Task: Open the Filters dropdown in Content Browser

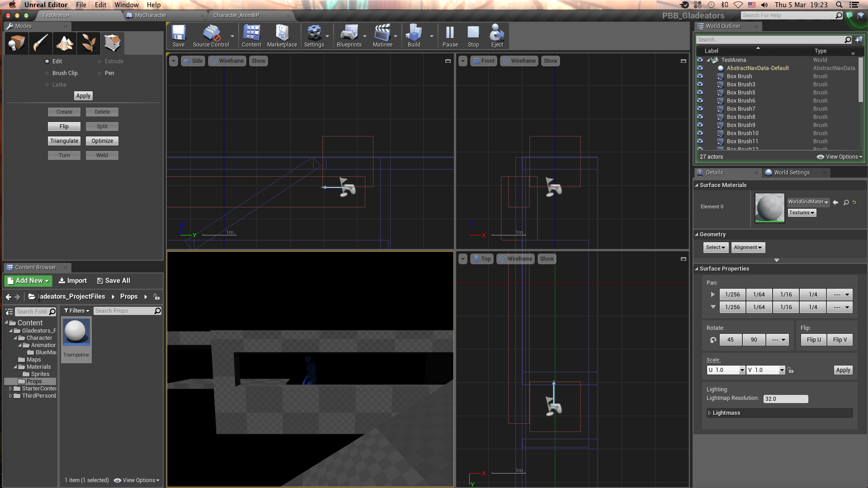Action: pos(76,311)
